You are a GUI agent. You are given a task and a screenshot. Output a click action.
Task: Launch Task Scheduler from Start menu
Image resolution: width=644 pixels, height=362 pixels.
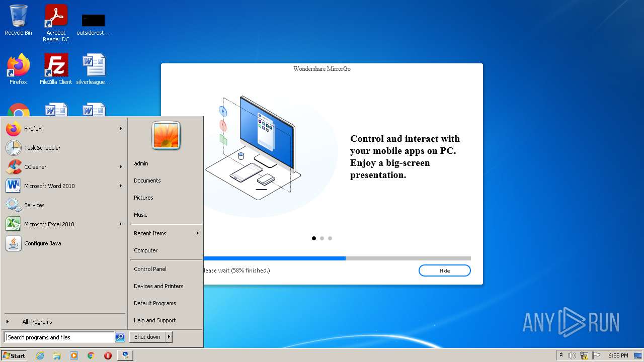click(64, 148)
